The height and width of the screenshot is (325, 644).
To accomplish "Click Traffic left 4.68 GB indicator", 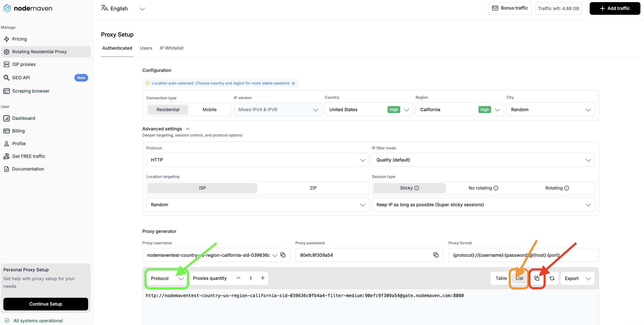I will tap(559, 8).
